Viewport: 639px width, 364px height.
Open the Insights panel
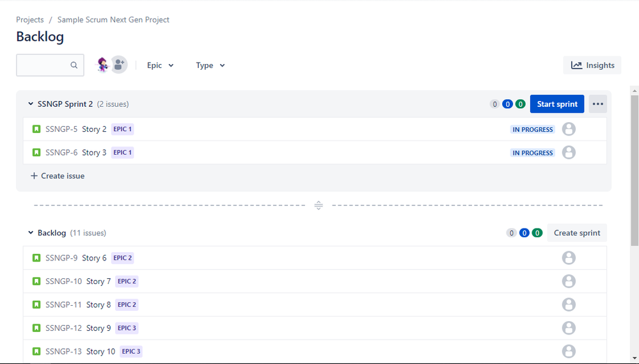click(x=592, y=65)
